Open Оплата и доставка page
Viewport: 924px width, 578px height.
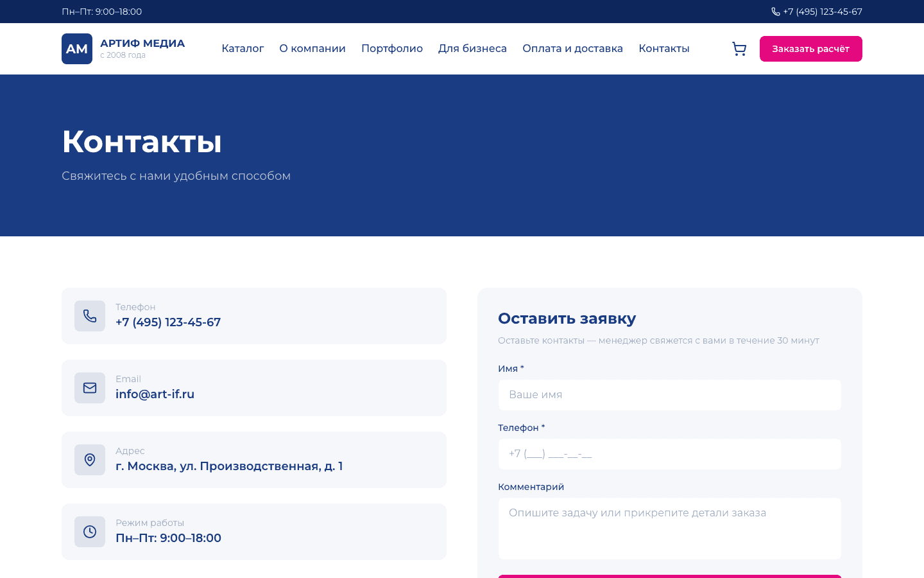[x=572, y=49]
